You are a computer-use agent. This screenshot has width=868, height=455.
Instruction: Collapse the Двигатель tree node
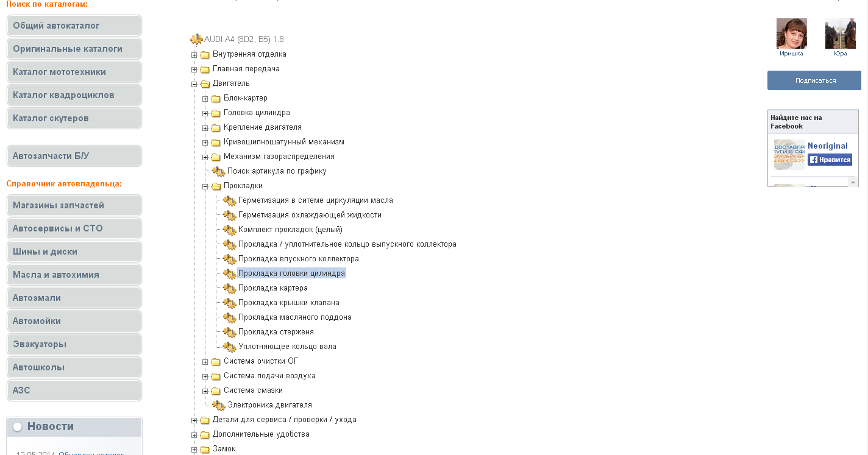[x=194, y=84]
